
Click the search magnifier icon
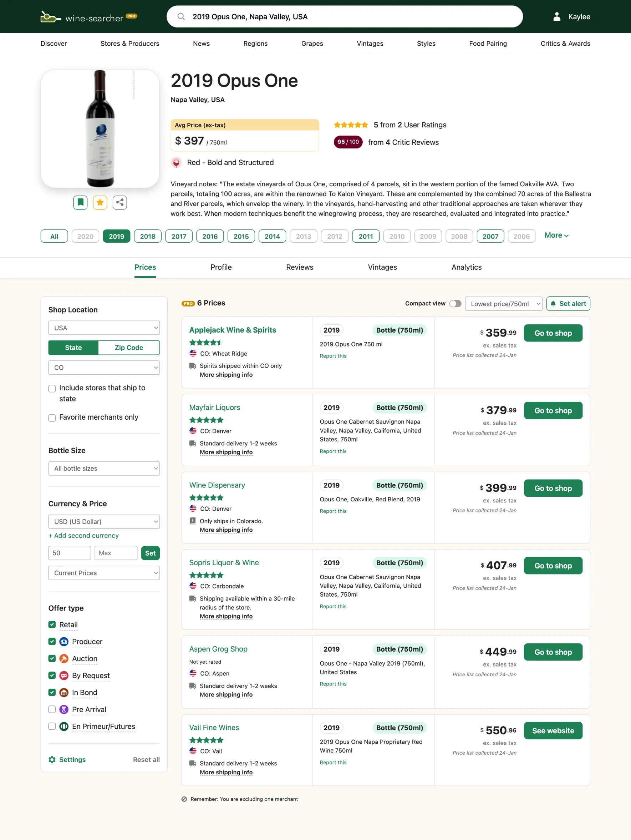181,16
